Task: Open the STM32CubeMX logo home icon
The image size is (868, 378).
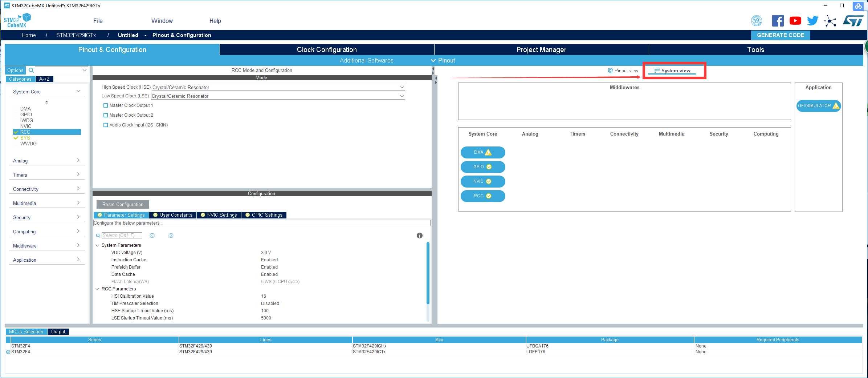Action: point(17,20)
